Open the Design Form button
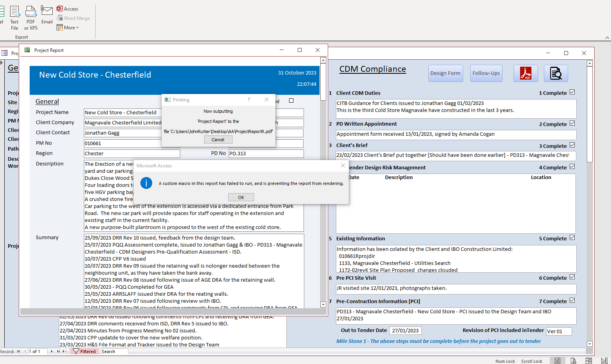The width and height of the screenshot is (611, 364). [445, 73]
